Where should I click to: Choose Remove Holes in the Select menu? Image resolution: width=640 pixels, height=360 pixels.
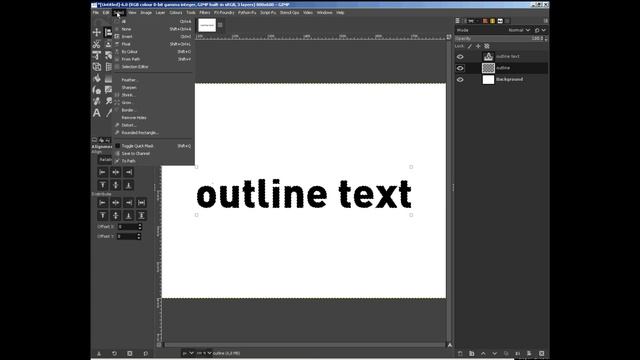pyautogui.click(x=153, y=118)
